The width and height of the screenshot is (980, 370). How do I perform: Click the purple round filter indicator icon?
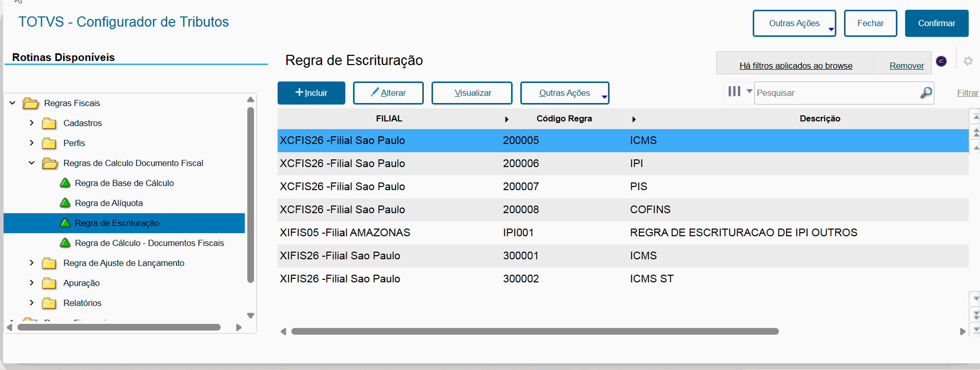[x=941, y=61]
